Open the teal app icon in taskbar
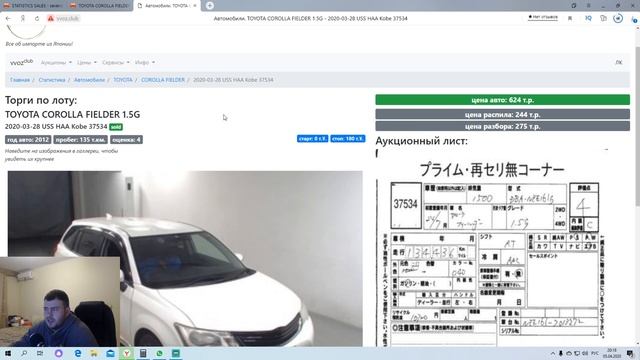640x360 pixels. tap(176, 353)
